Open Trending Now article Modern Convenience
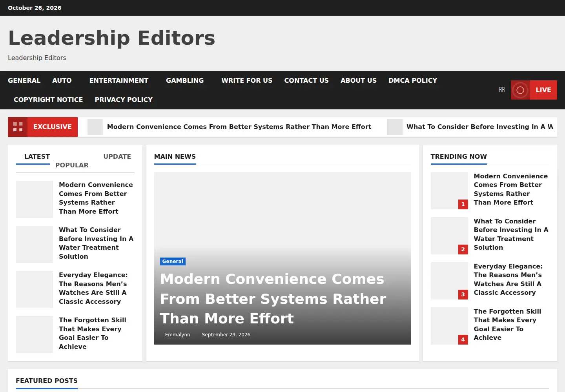 coord(511,189)
